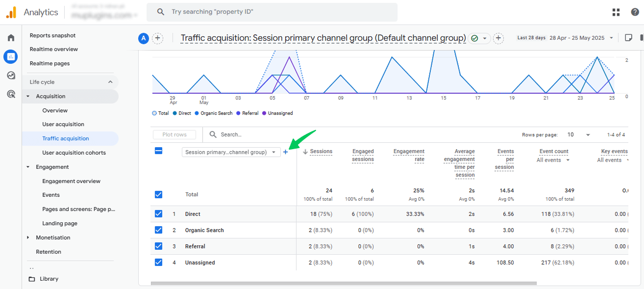
Task: Open User acquisition report
Action: pos(63,124)
